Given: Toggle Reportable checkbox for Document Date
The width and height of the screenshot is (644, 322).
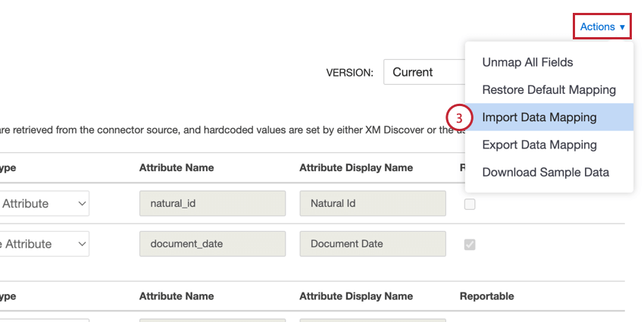Looking at the screenshot, I should pyautogui.click(x=470, y=244).
